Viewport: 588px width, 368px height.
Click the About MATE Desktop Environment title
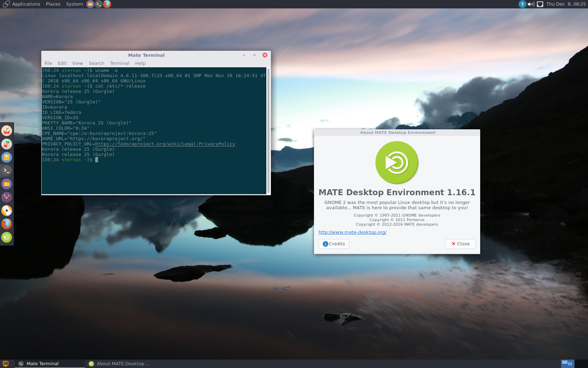click(x=398, y=132)
